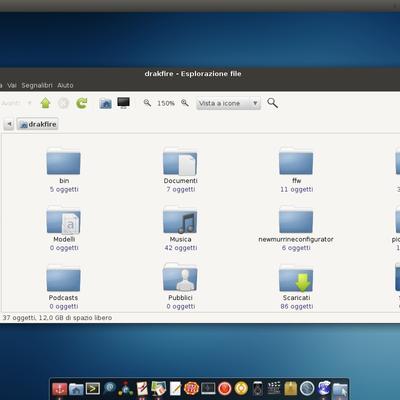
Task: Launch the terminal from the dock
Action: click(92, 388)
